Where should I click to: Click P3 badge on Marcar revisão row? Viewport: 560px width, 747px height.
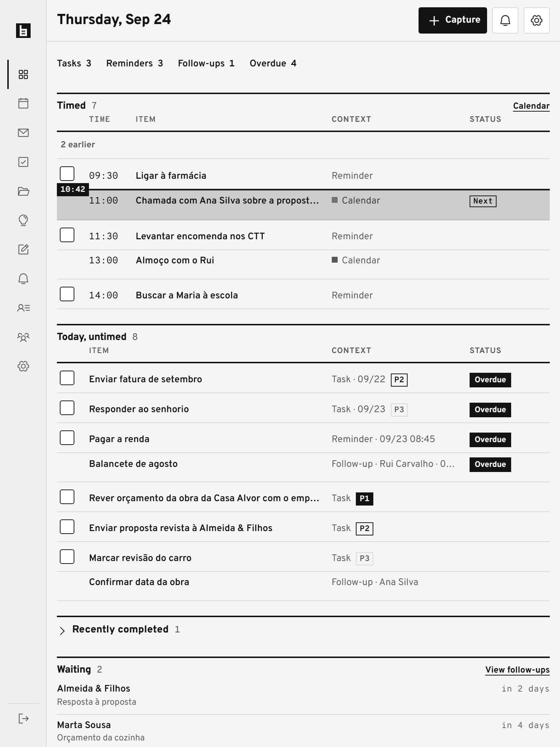[365, 558]
